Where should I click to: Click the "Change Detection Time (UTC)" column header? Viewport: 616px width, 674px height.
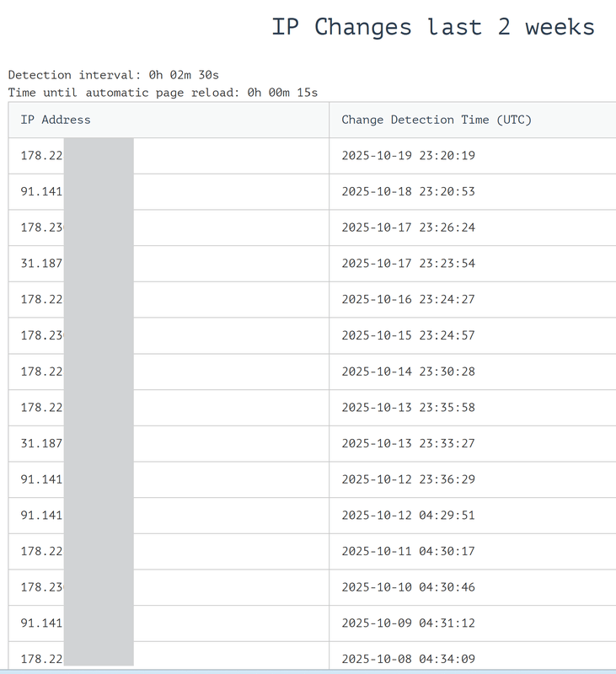coord(437,120)
